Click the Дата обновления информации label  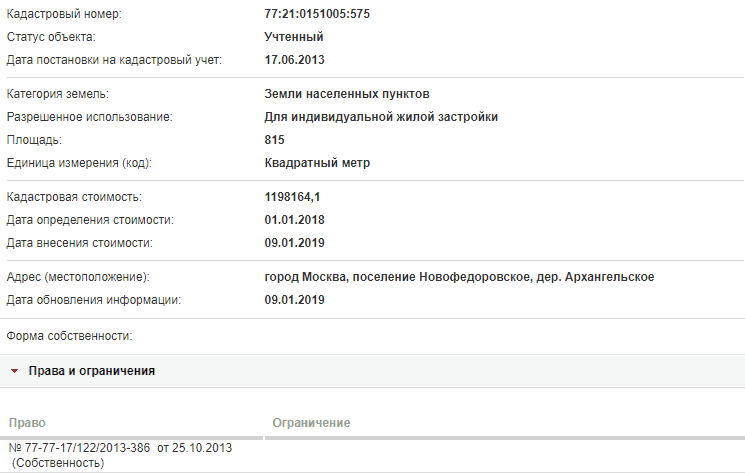[94, 300]
